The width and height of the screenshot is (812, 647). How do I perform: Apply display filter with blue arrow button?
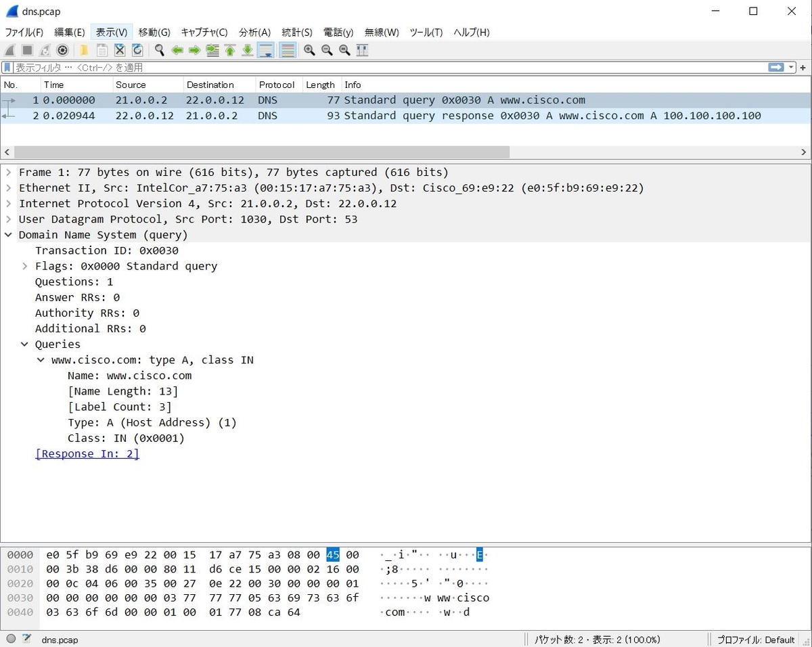775,68
